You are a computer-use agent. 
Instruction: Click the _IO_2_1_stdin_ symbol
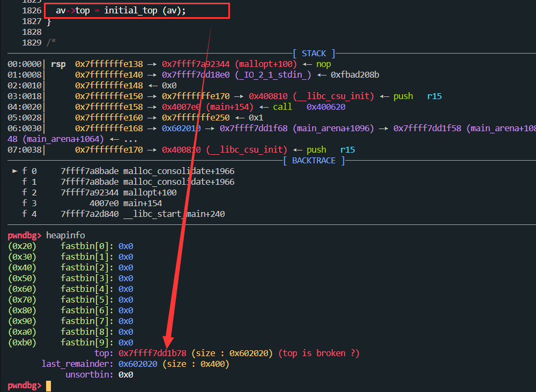tap(273, 75)
